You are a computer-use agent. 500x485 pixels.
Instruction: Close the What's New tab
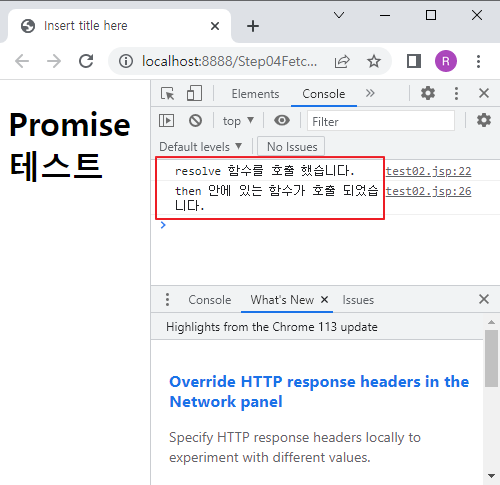pyautogui.click(x=324, y=299)
